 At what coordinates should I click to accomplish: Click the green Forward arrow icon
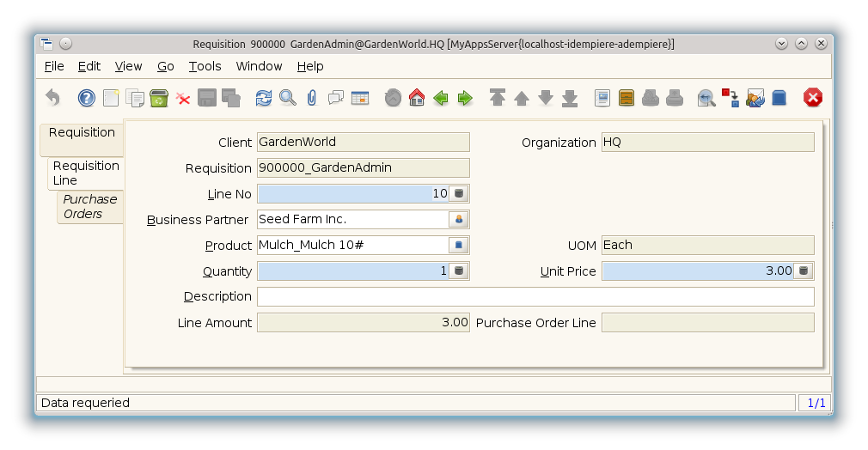pos(465,98)
